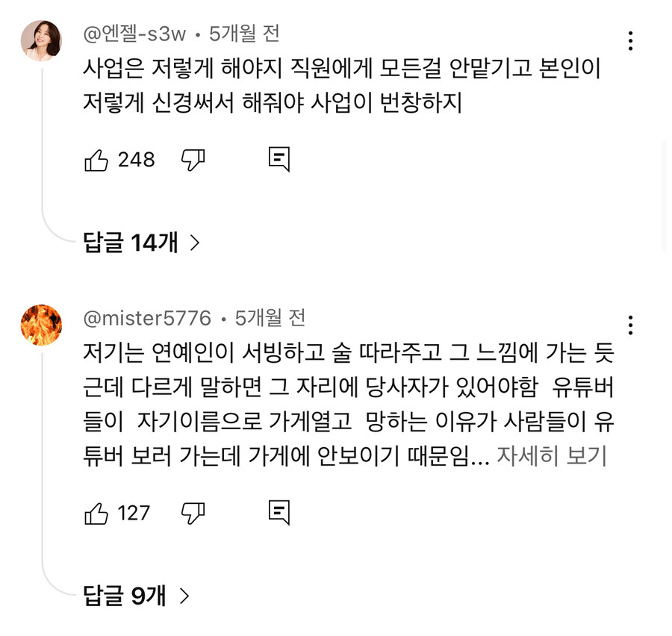Dislike the comment by @엔젤-s3w
672x636 pixels.
pos(193,159)
